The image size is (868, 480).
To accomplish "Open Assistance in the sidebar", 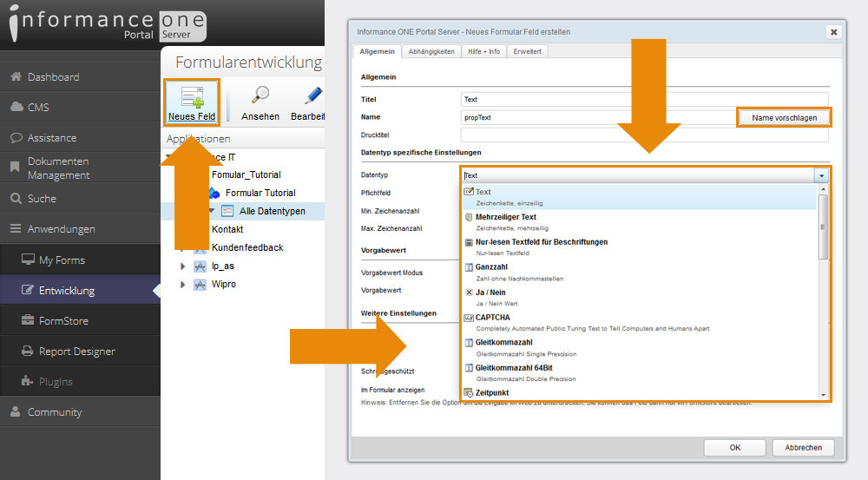I will click(80, 137).
